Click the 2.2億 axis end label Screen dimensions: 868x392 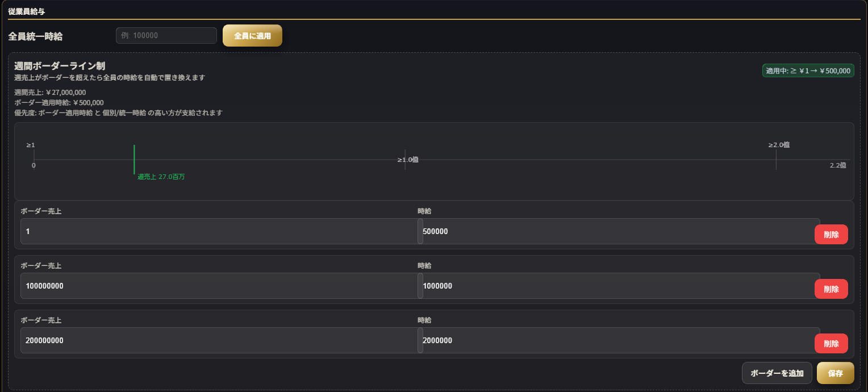tap(838, 165)
